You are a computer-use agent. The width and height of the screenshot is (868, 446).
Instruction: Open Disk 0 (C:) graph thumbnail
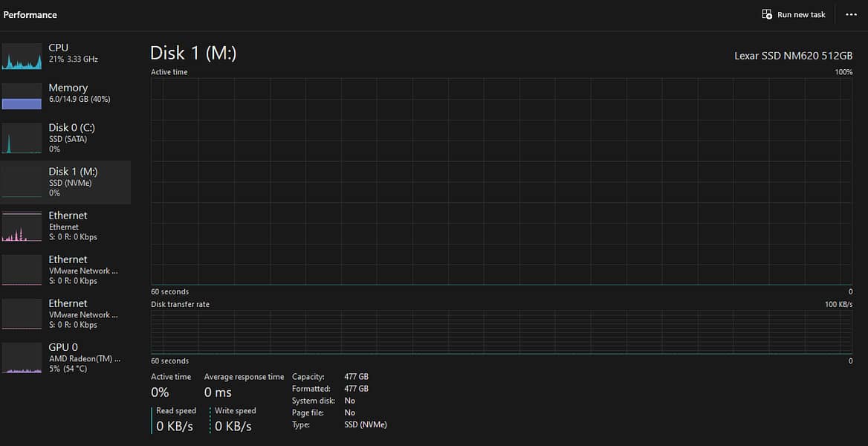tap(22, 138)
